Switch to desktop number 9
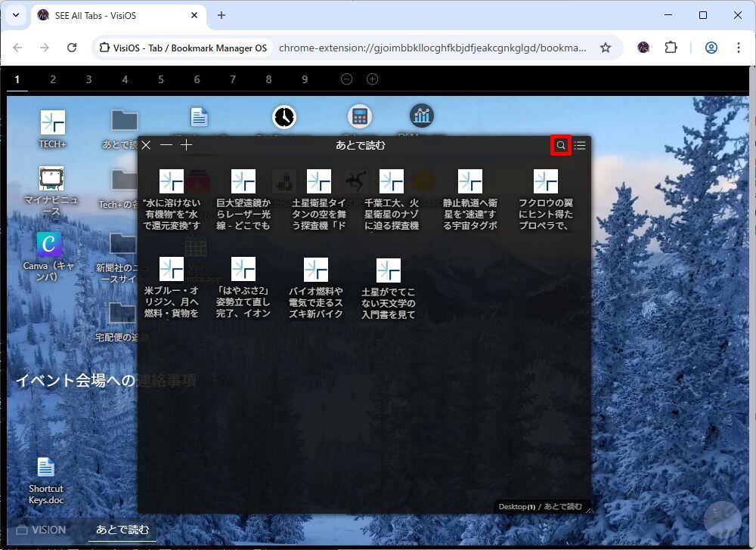The height and width of the screenshot is (550, 756). pos(305,79)
